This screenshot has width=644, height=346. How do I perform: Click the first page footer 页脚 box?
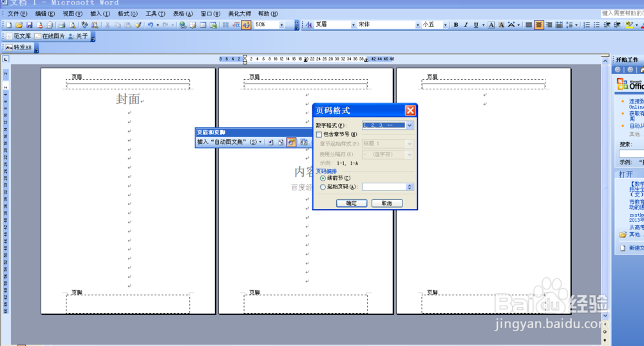128,304
